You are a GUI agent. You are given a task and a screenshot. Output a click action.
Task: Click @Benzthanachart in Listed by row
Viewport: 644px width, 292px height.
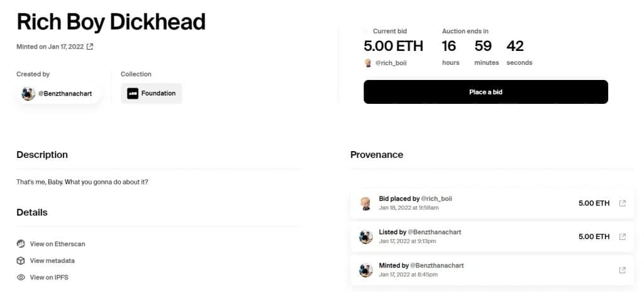click(x=434, y=232)
